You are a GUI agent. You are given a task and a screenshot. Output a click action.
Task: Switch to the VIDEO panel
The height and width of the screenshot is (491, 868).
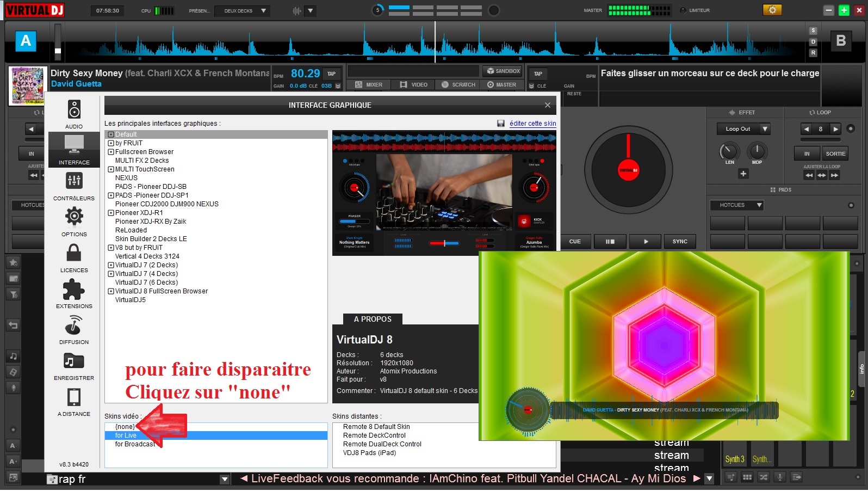click(413, 84)
